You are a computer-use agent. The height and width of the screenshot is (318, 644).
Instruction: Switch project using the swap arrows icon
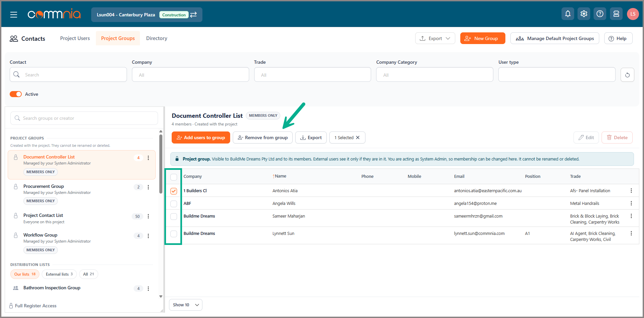click(193, 15)
